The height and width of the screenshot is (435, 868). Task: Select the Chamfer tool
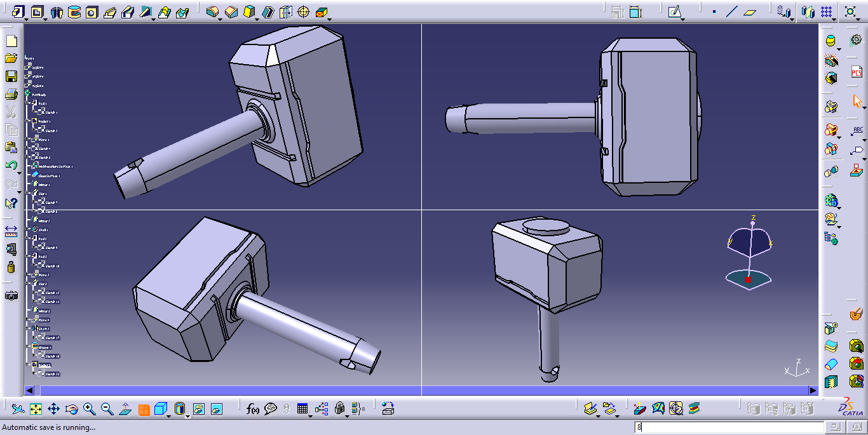(231, 11)
